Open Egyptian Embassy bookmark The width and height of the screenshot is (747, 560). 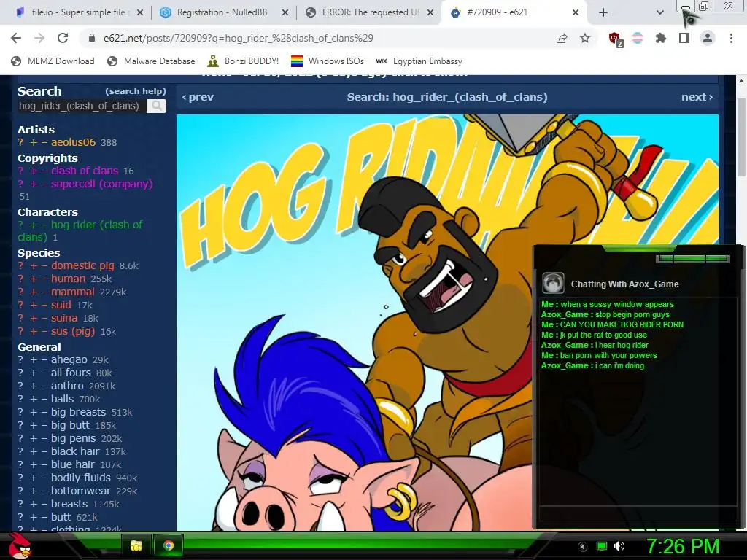tap(419, 61)
